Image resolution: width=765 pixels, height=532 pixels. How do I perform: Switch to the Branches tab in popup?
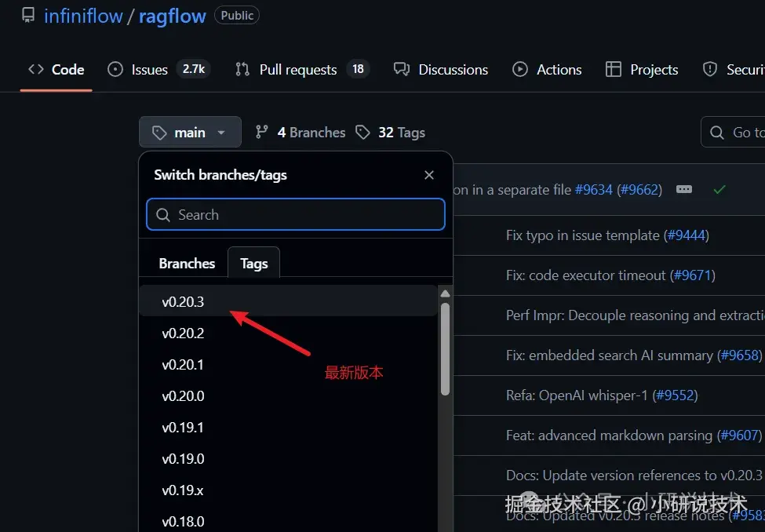[x=187, y=263]
